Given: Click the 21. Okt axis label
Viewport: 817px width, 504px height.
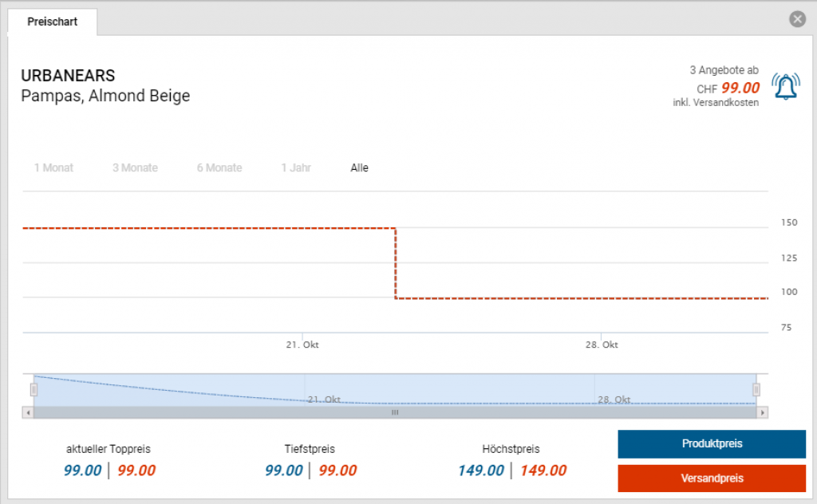Looking at the screenshot, I should coord(302,345).
